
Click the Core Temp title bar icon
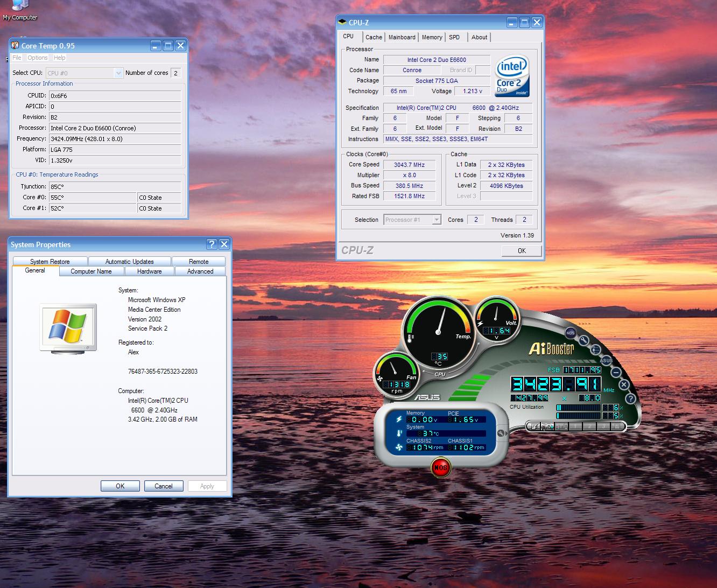coord(15,45)
